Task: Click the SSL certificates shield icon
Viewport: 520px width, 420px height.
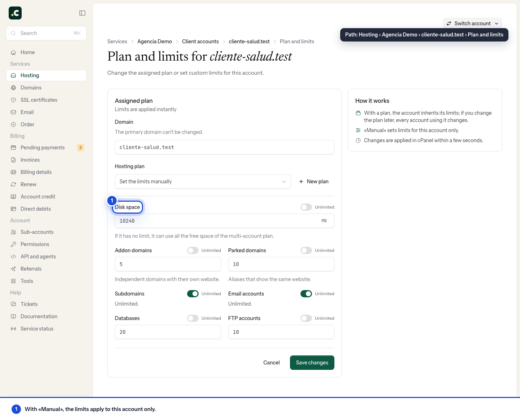Action: point(13,100)
